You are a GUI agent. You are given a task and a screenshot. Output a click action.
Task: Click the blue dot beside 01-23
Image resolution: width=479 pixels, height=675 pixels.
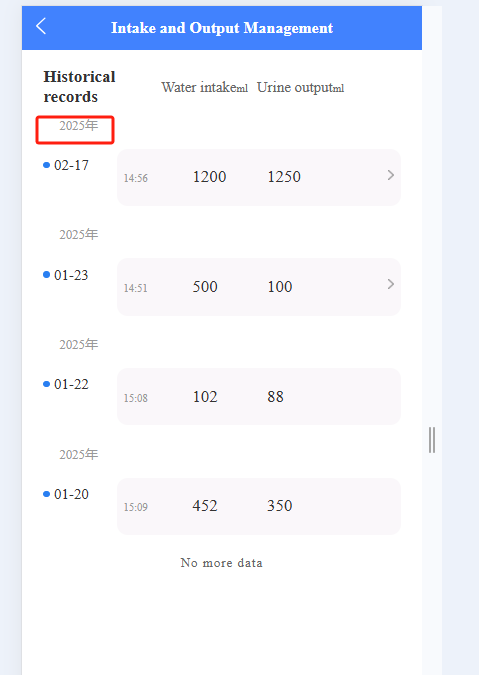(46, 275)
